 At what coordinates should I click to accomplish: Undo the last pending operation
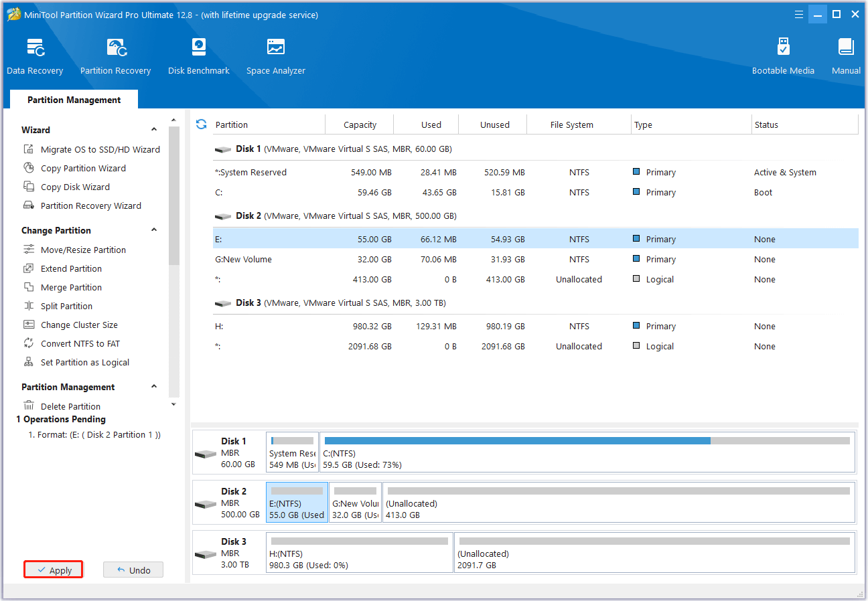[x=133, y=570]
